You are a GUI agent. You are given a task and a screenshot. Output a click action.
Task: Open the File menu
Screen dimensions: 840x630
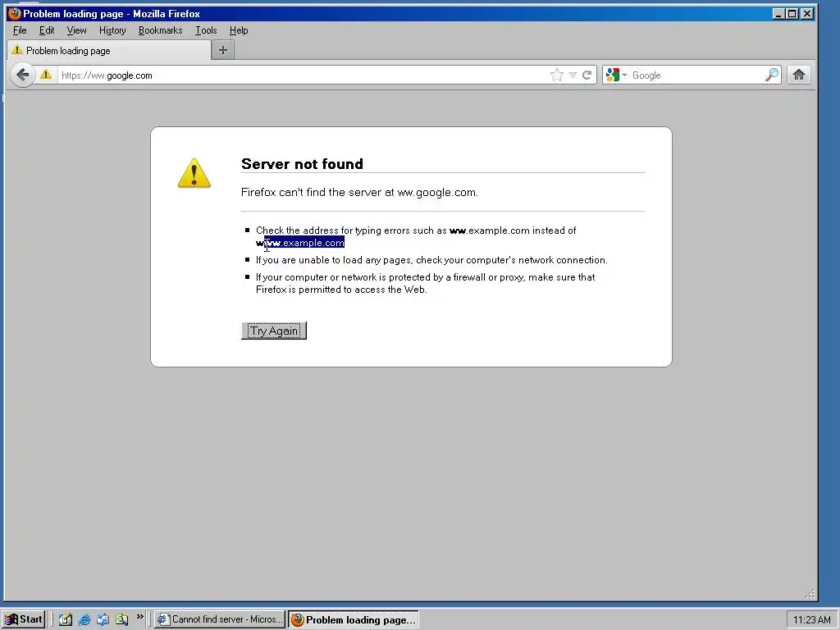pos(20,30)
